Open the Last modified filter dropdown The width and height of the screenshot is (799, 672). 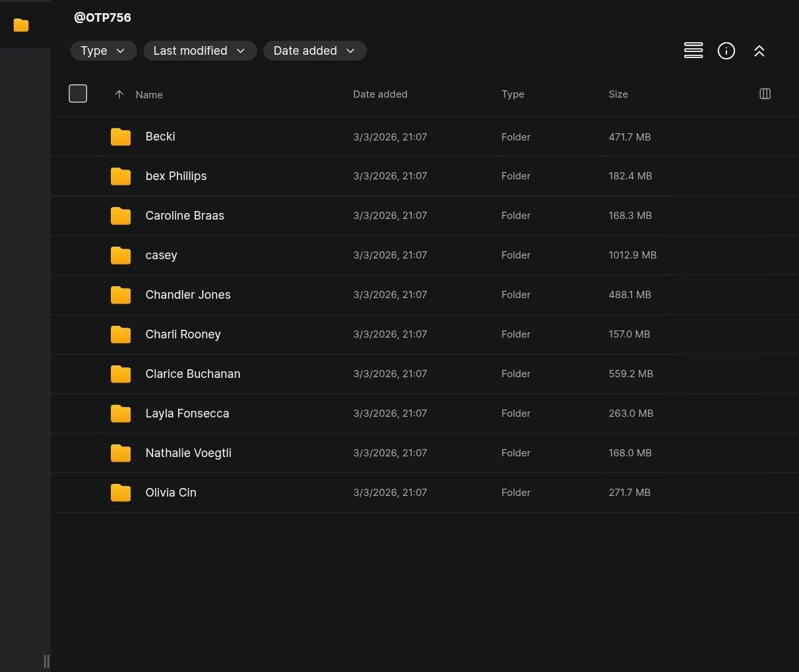pyautogui.click(x=199, y=51)
